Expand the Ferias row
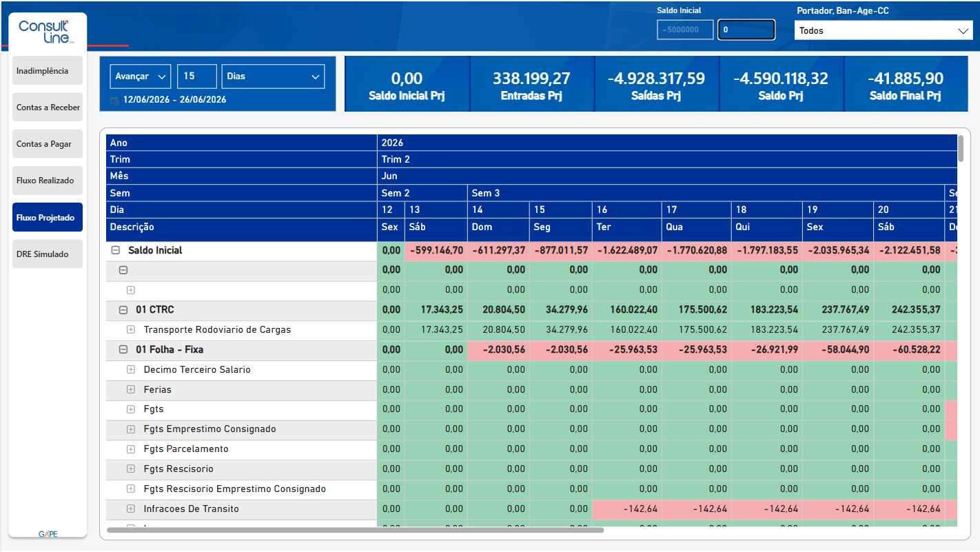 click(131, 390)
